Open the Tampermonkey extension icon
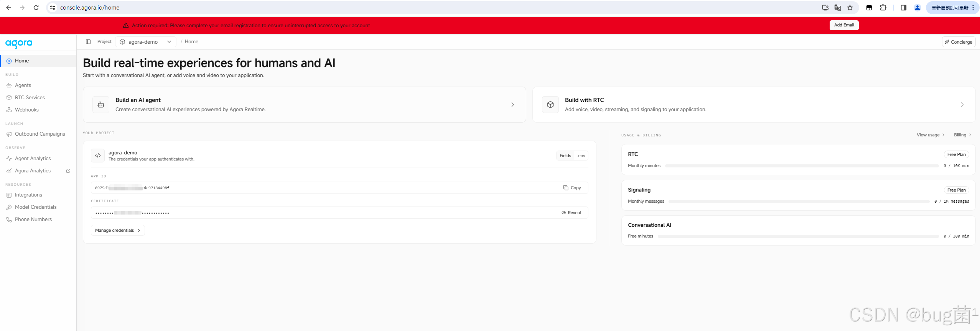Viewport: 980px width, 331px height. 869,8
